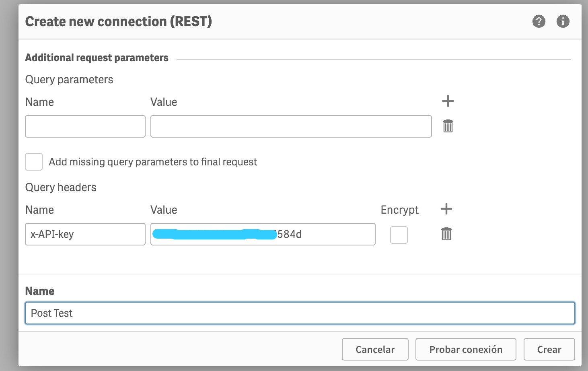Focus the query parameter Name field
Image resolution: width=588 pixels, height=371 pixels.
(x=85, y=126)
